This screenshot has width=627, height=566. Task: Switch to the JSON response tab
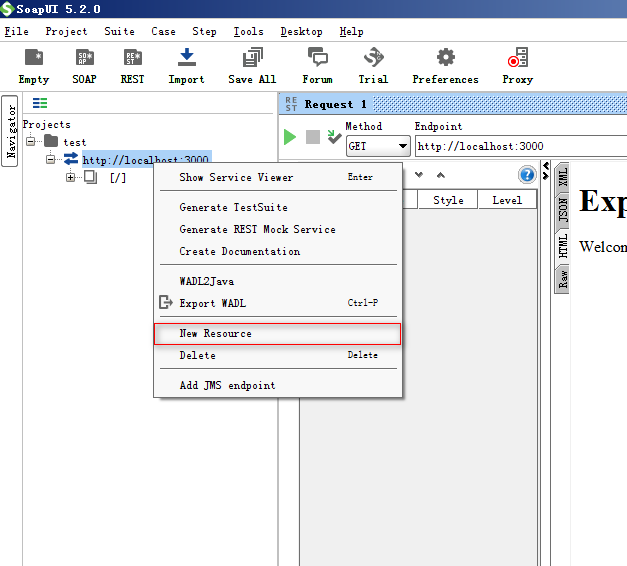(x=563, y=210)
